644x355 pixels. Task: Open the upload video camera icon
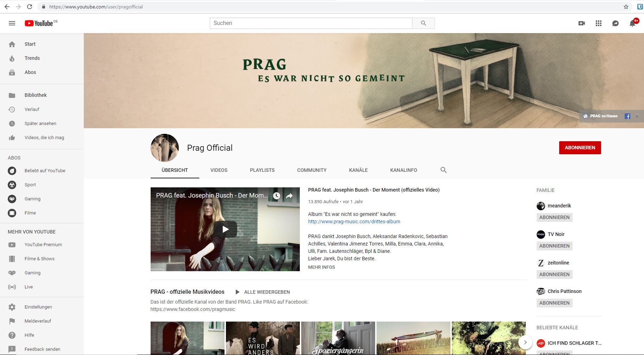click(582, 23)
